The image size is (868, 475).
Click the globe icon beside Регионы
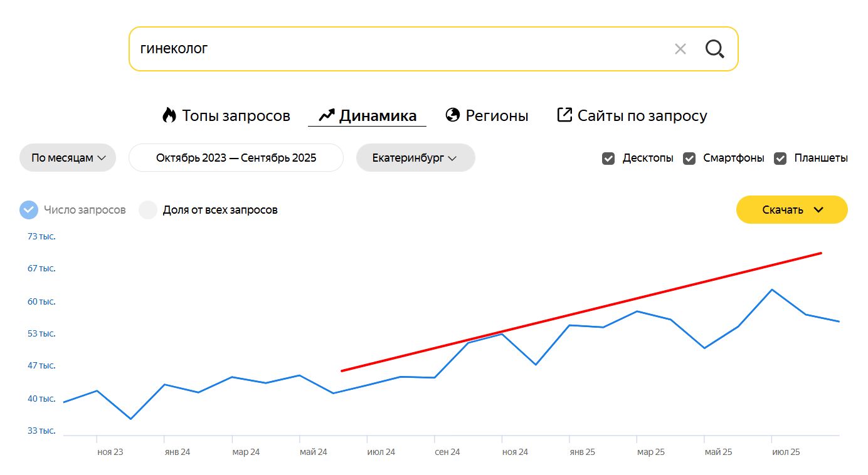(x=453, y=115)
